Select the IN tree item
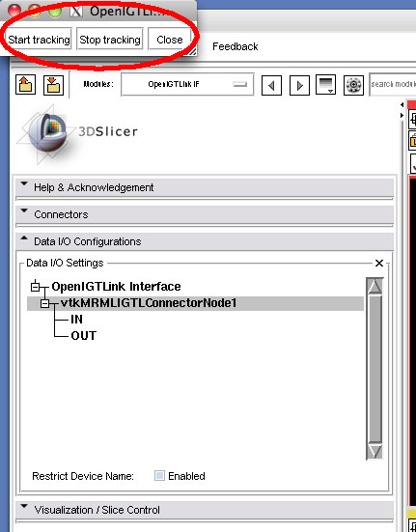The width and height of the screenshot is (416, 532). [76, 320]
